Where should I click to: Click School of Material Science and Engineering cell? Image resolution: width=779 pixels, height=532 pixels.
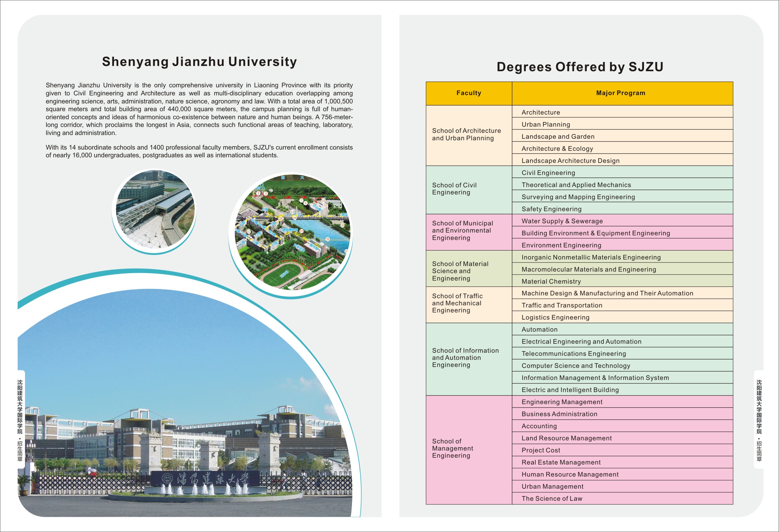click(468, 268)
